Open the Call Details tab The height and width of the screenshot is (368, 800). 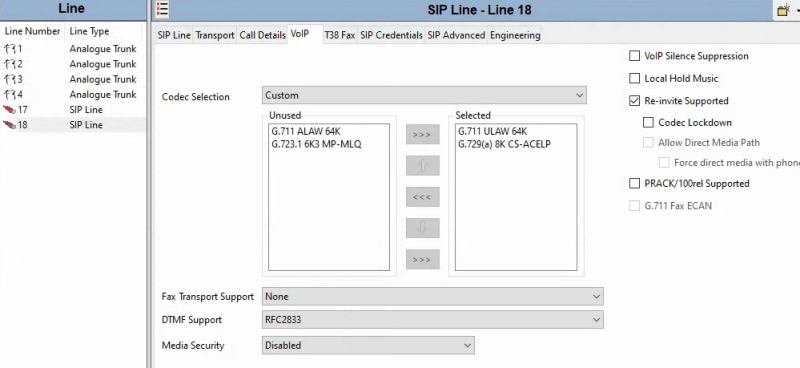[x=262, y=35]
